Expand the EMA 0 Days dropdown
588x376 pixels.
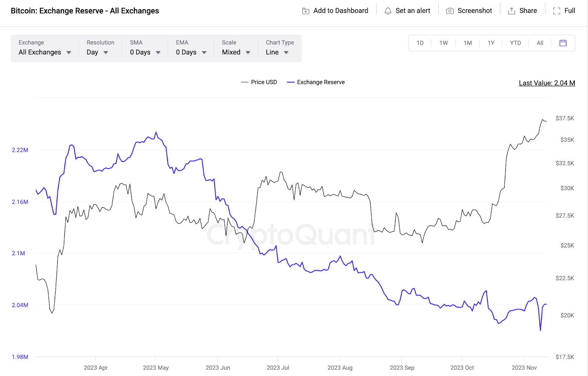click(x=191, y=52)
